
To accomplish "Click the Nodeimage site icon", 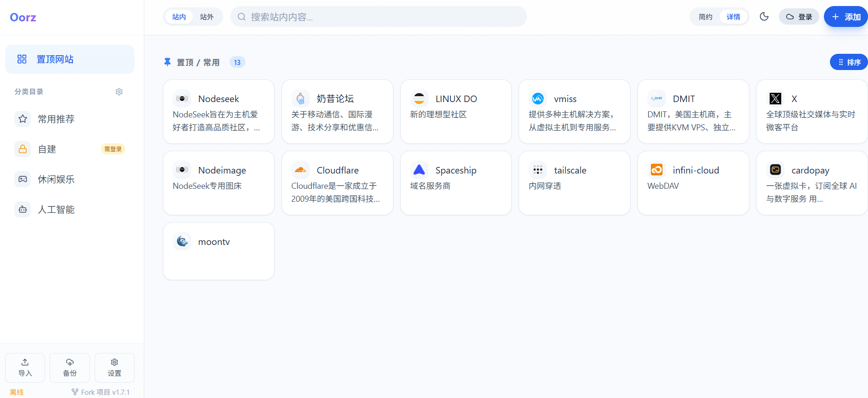I will 182,170.
